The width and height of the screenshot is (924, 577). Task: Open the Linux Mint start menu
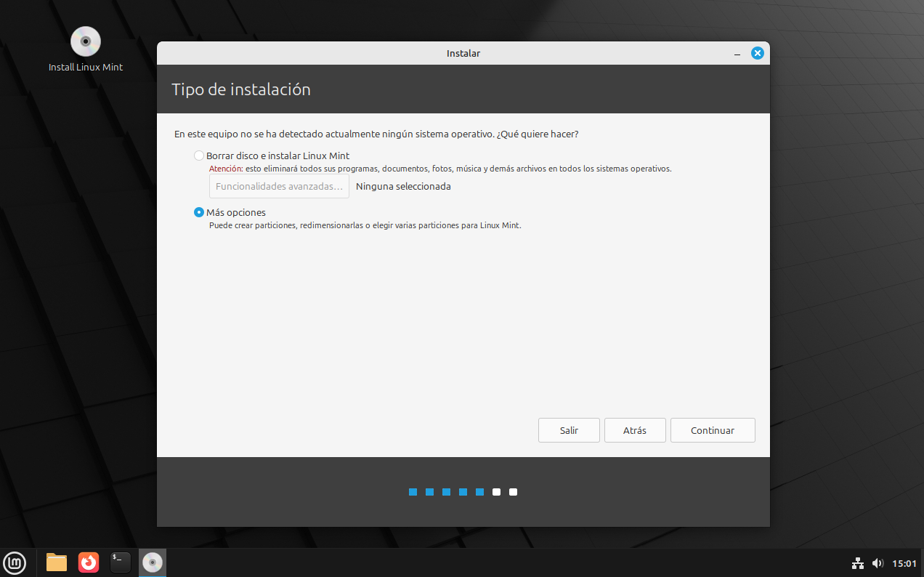pyautogui.click(x=15, y=562)
